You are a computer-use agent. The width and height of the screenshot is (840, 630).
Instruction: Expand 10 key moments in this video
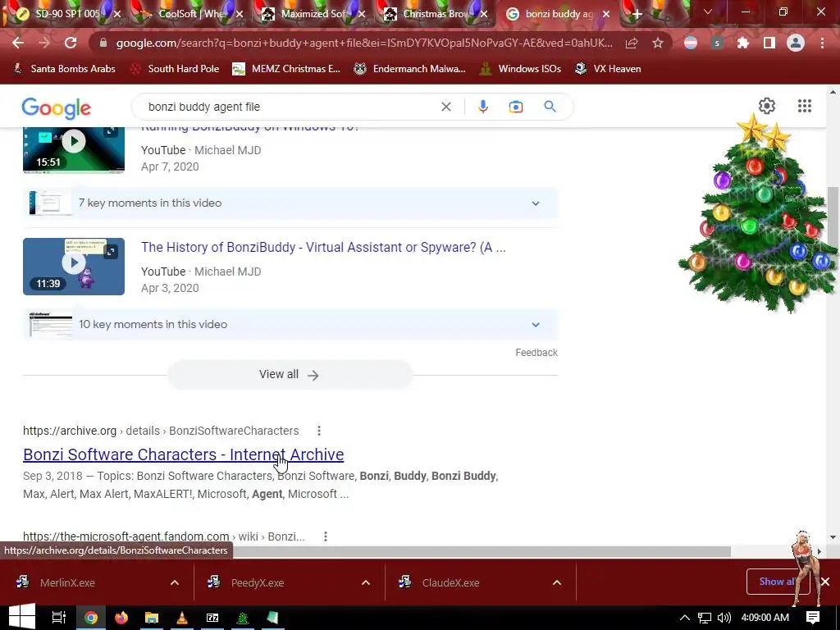[x=290, y=325]
